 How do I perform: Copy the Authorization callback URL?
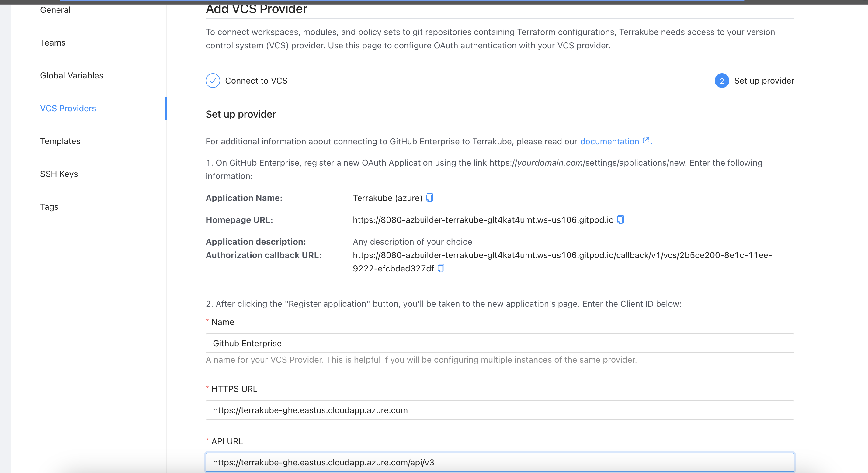[x=441, y=268]
